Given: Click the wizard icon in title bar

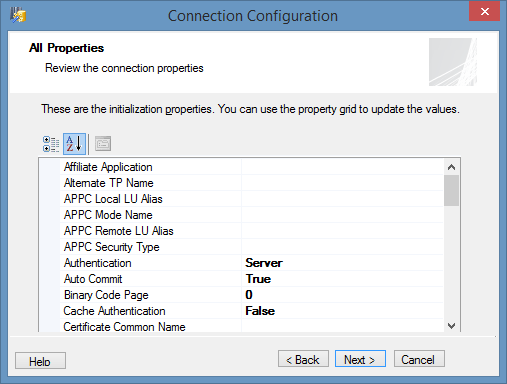Looking at the screenshot, I should pos(18,15).
